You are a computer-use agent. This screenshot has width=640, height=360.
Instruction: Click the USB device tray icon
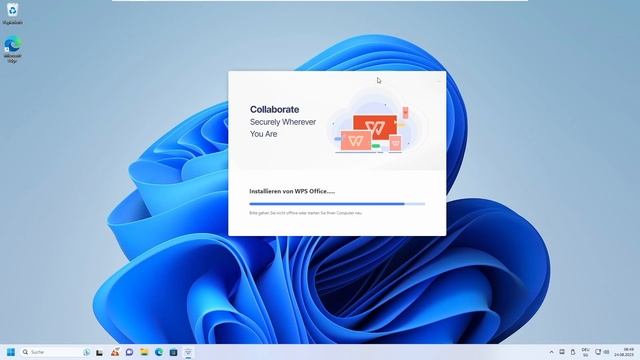pos(573,352)
